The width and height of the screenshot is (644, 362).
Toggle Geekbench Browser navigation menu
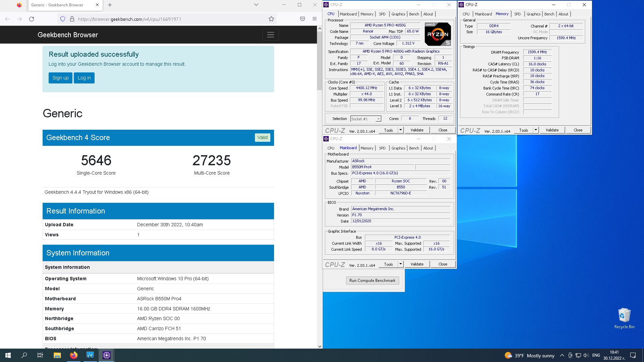tap(271, 35)
